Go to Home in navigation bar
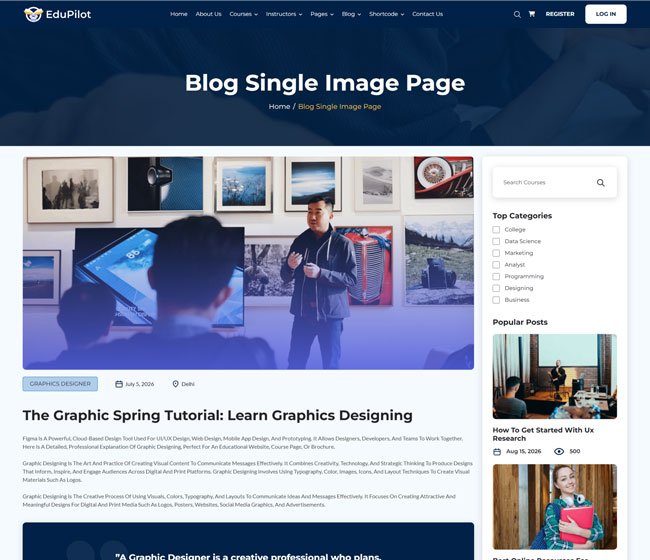Image resolution: width=650 pixels, height=560 pixels. (179, 14)
